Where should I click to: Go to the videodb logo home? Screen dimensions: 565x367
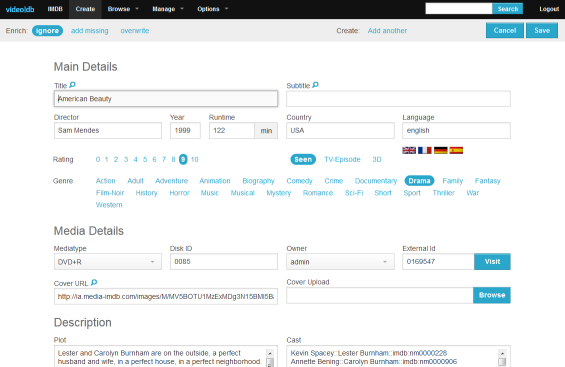click(20, 9)
